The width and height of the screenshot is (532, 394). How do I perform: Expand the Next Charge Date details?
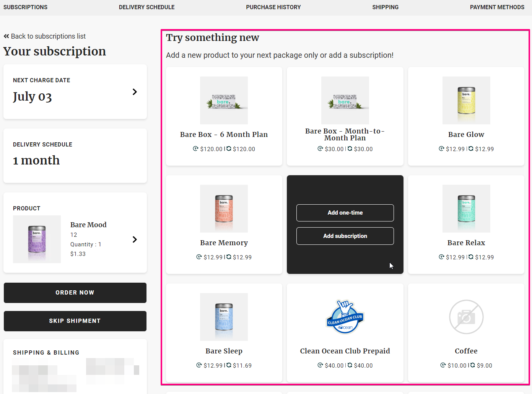(134, 92)
